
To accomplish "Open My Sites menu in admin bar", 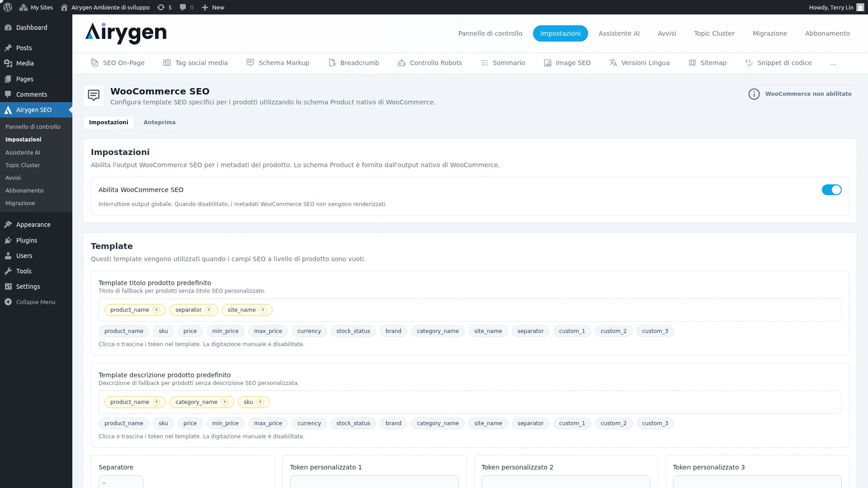I will tap(36, 7).
